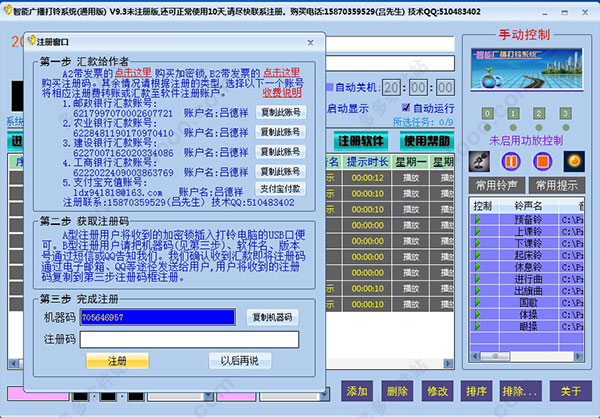Image resolution: width=600 pixels, height=418 pixels.
Task: Click the 删除 button
Action: [x=397, y=391]
